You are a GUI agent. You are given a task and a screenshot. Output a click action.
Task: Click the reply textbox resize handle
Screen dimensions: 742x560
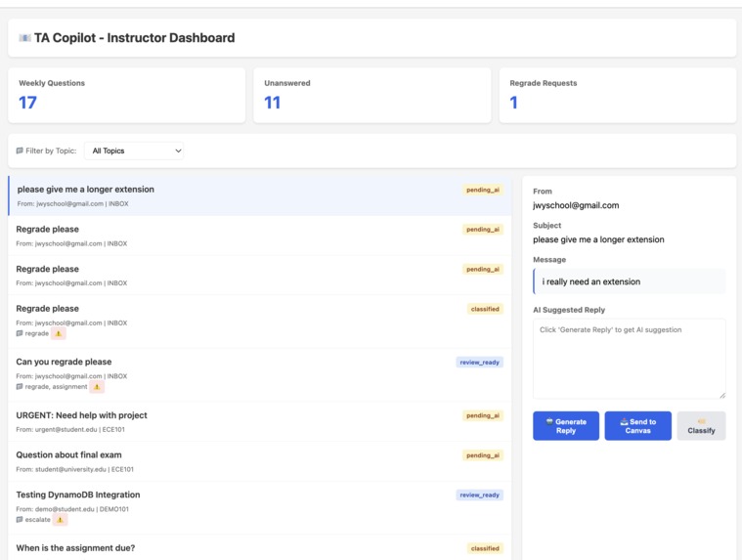722,396
